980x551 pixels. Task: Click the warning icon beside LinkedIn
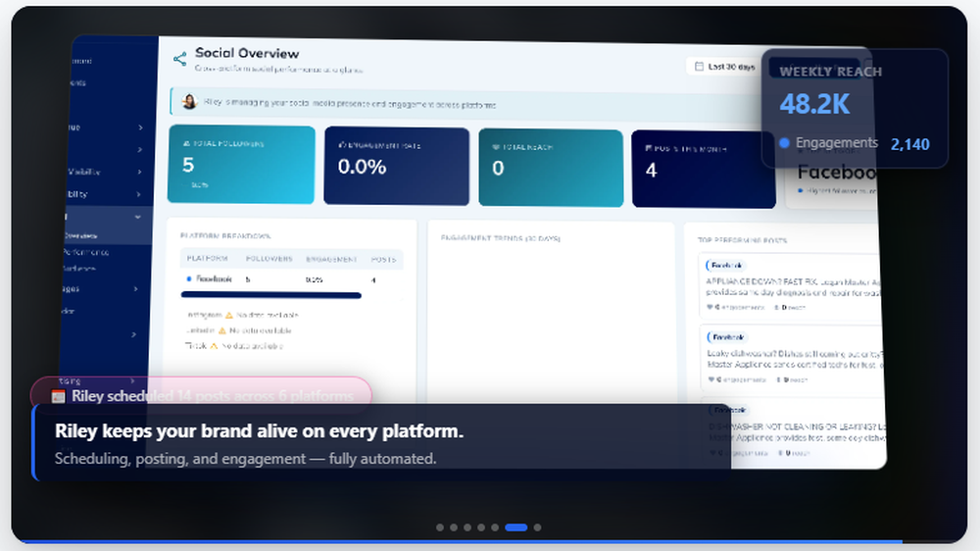coord(221,330)
